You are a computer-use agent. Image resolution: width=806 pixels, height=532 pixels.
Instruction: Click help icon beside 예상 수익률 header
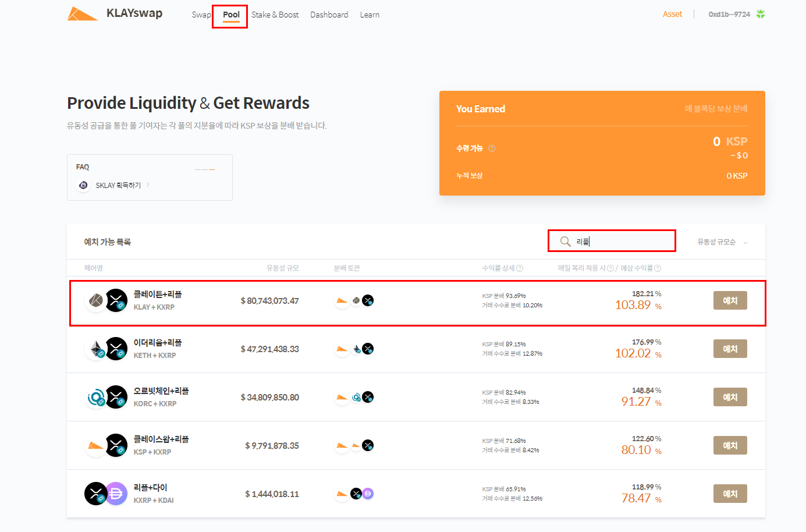(x=658, y=268)
